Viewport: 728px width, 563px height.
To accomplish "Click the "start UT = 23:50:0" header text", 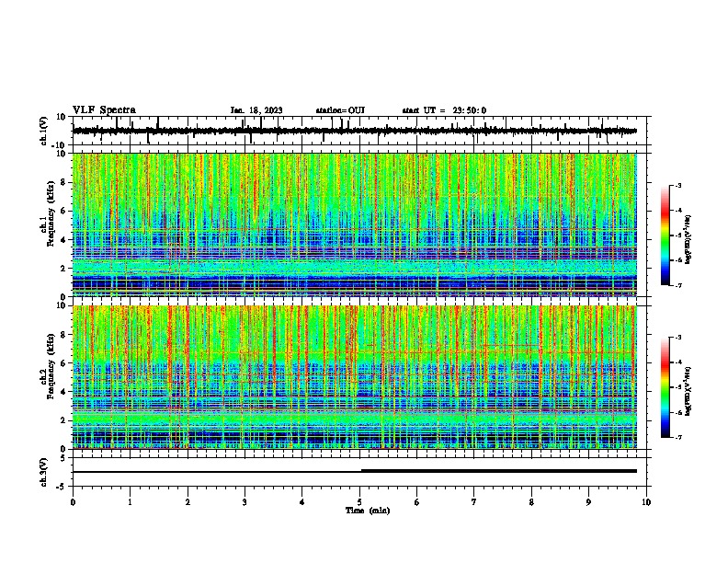I will pos(444,110).
